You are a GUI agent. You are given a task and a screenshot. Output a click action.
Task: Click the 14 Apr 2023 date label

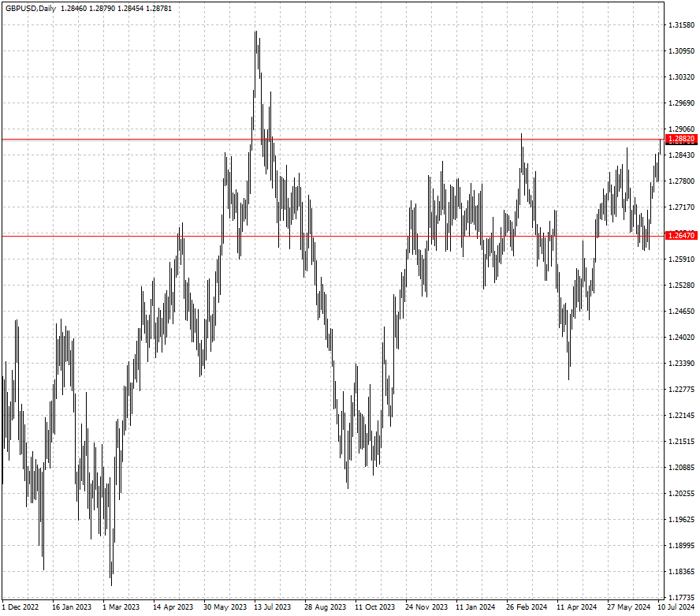(173, 607)
